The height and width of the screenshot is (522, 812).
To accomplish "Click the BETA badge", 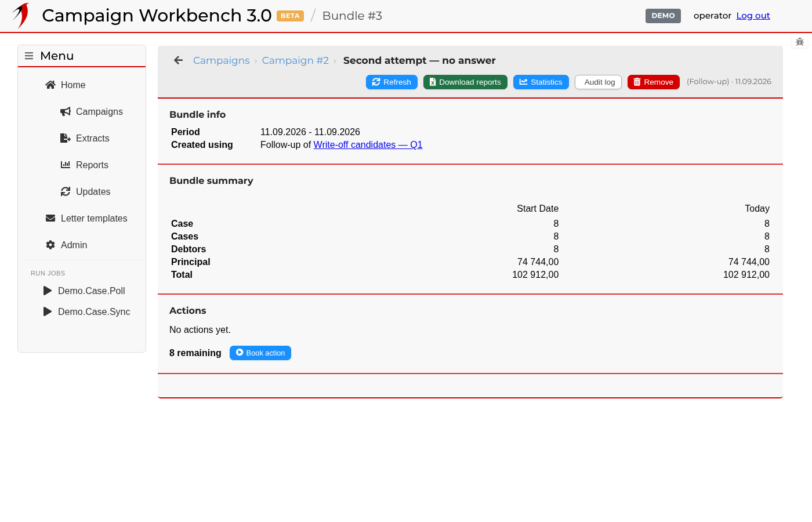I will [290, 16].
